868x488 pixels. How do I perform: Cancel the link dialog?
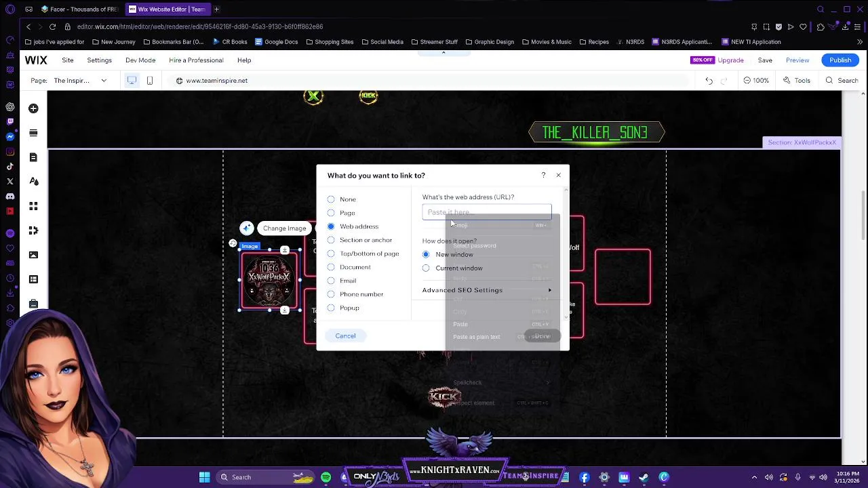click(345, 336)
